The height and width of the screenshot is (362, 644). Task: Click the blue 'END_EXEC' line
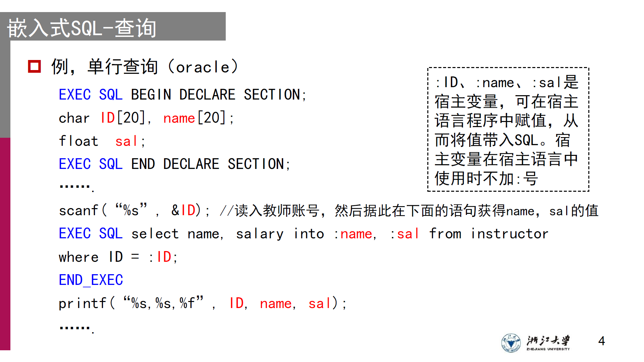click(x=91, y=280)
